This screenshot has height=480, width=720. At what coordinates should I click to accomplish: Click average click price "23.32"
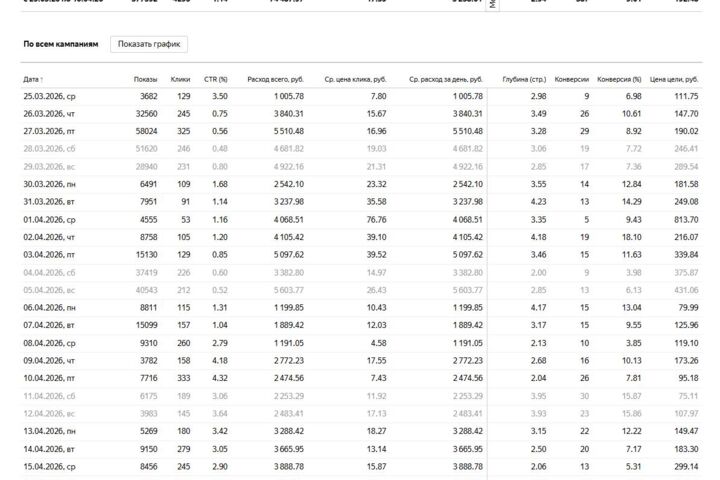tap(377, 184)
